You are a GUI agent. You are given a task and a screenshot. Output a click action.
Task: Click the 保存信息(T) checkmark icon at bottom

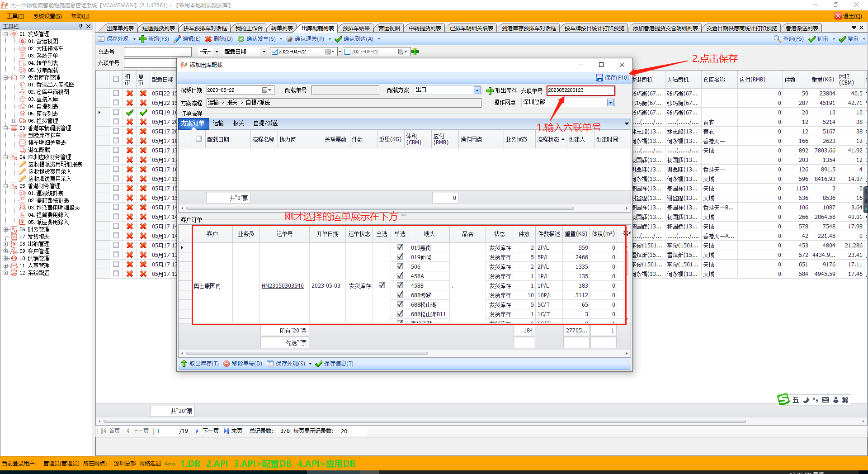(x=319, y=364)
